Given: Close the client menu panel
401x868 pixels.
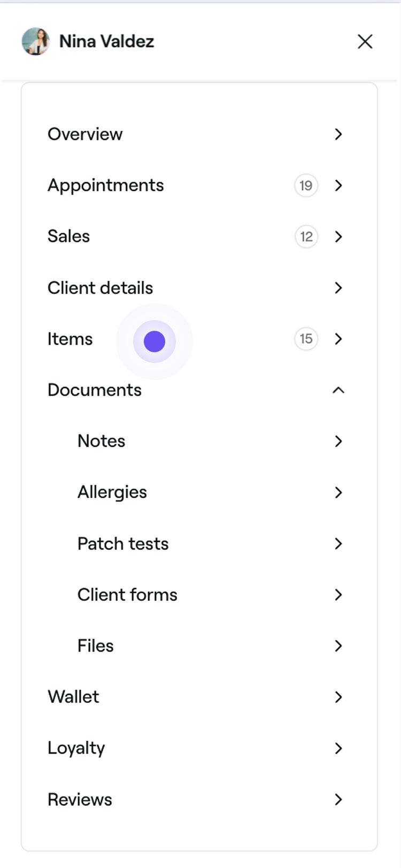Looking at the screenshot, I should (x=365, y=41).
